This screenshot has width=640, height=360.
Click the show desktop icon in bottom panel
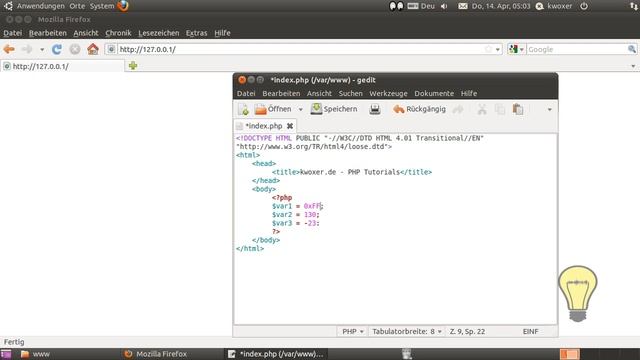click(x=6, y=354)
